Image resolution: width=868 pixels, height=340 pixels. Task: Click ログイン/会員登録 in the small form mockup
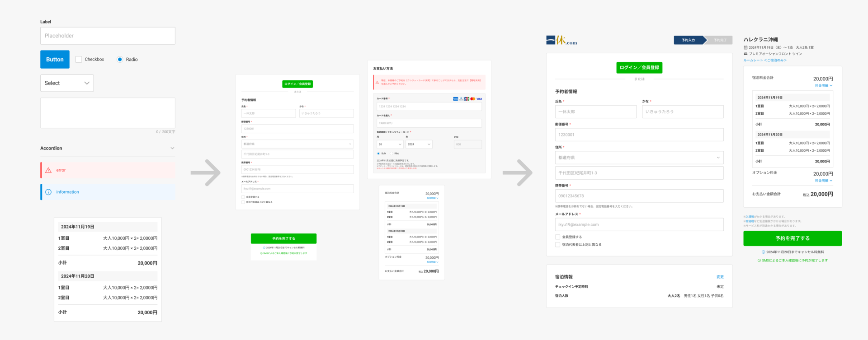click(297, 84)
